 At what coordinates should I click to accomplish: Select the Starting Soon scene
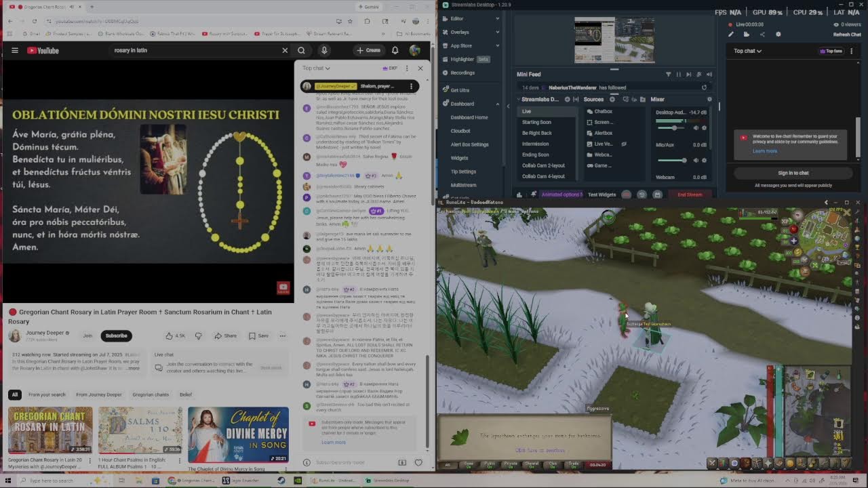click(536, 122)
